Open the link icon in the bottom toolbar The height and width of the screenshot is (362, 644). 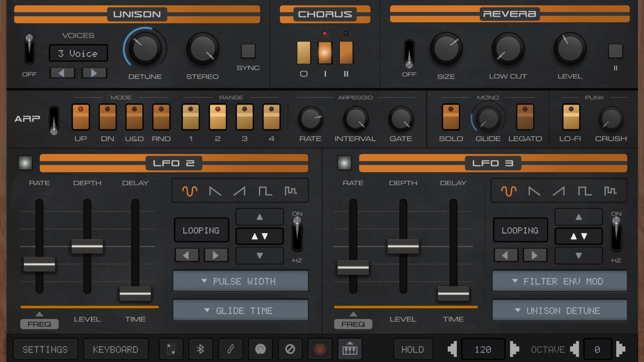tap(230, 349)
